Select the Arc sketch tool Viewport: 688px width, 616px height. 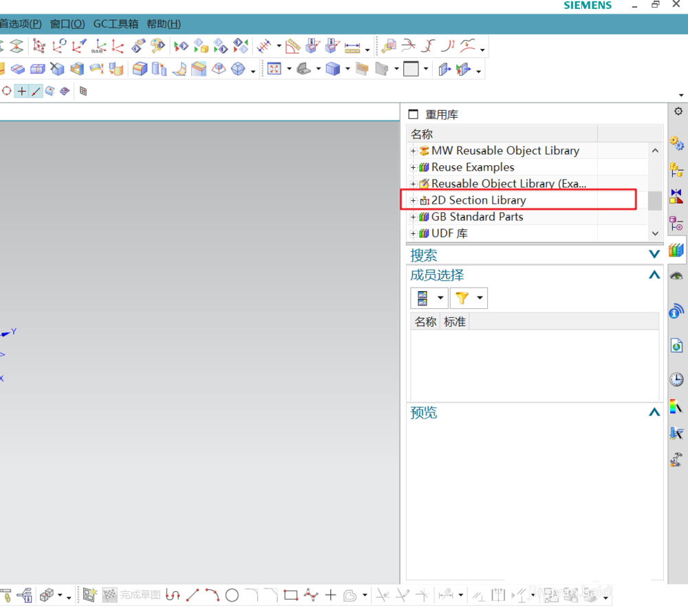[213, 595]
